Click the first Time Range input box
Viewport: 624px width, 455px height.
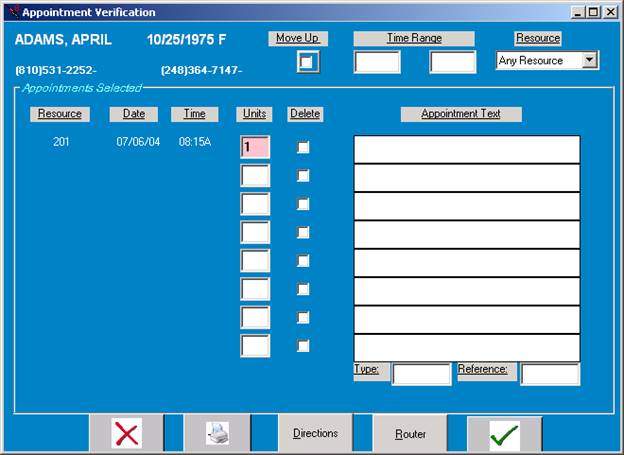pos(377,62)
